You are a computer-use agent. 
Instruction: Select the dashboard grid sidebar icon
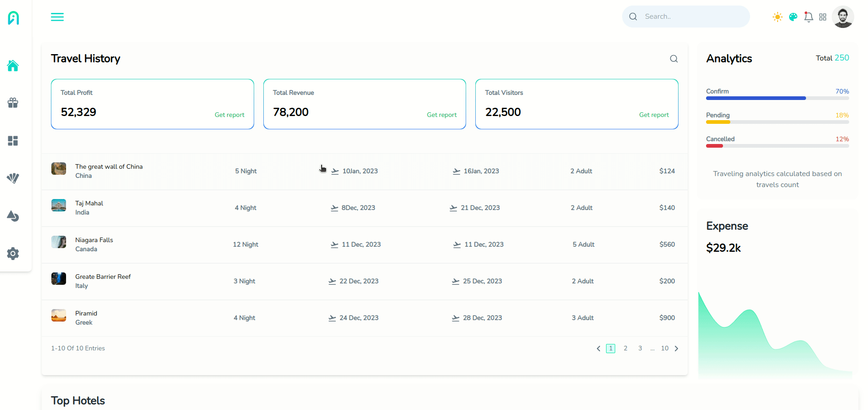13,141
